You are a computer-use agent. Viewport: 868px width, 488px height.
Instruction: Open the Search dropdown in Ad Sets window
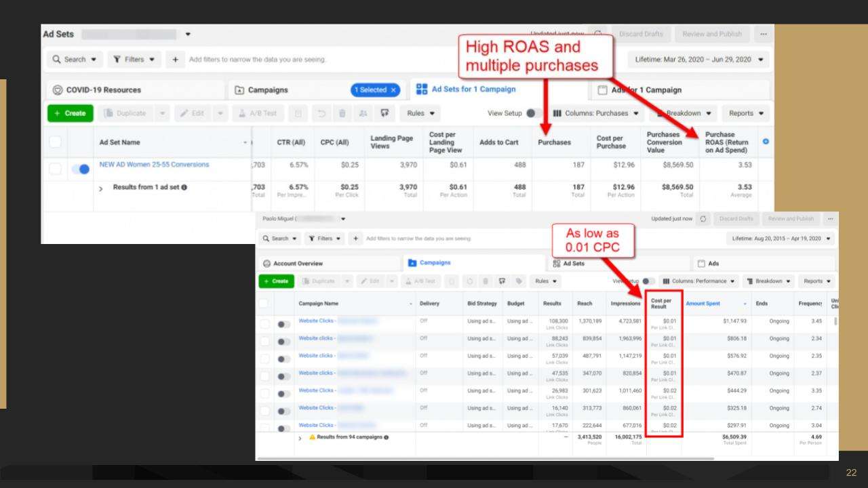pos(75,60)
